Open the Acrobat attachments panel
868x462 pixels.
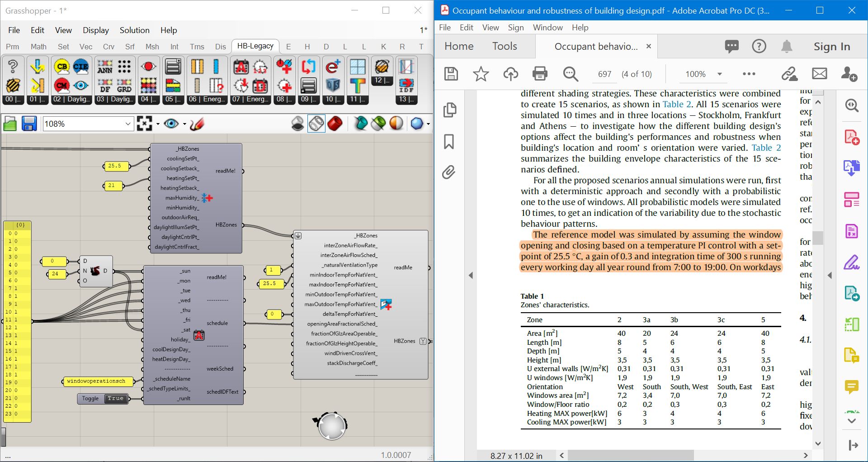click(x=448, y=172)
